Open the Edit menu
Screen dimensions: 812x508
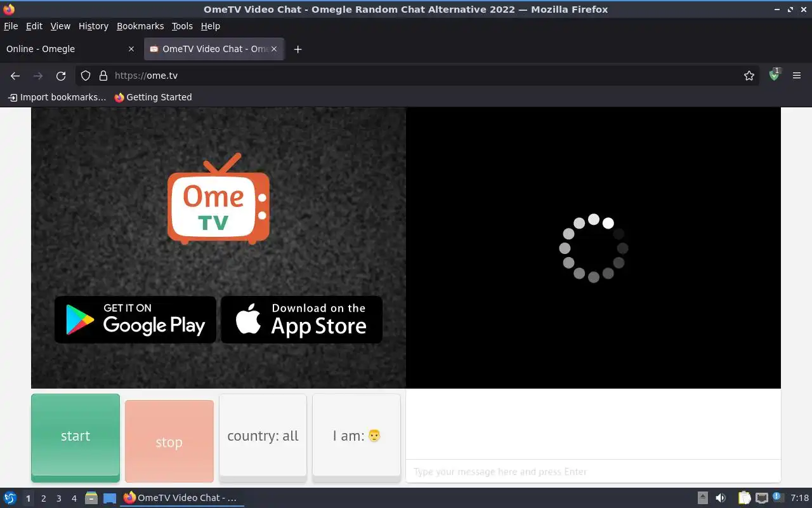click(34, 26)
